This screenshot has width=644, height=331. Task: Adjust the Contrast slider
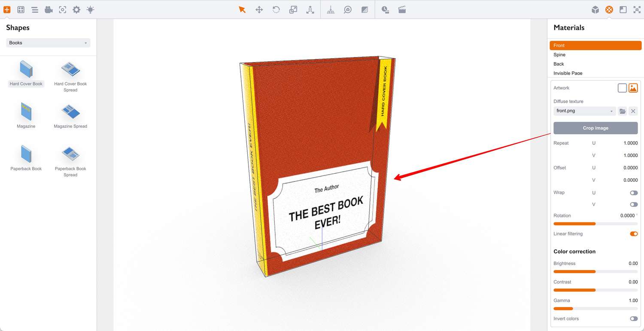coord(595,290)
